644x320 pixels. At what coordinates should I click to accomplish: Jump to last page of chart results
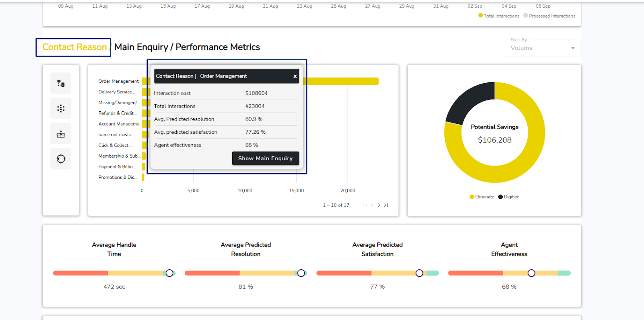coord(386,205)
